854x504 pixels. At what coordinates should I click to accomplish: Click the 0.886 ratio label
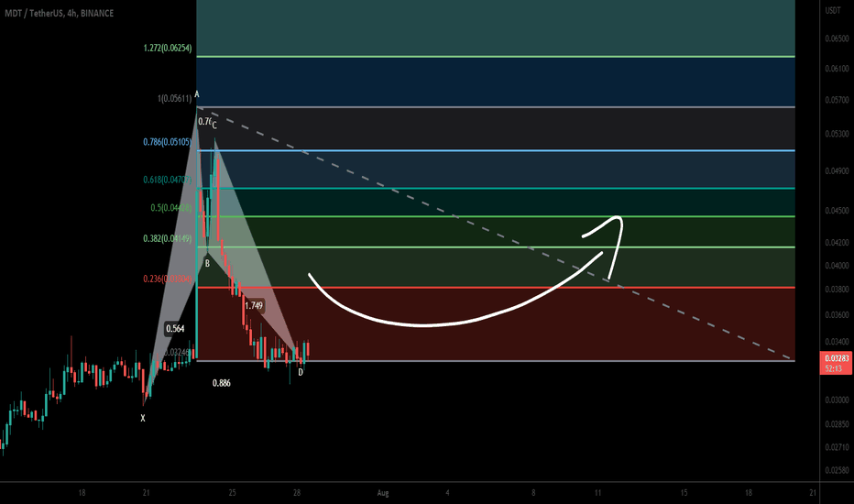pyautogui.click(x=221, y=383)
